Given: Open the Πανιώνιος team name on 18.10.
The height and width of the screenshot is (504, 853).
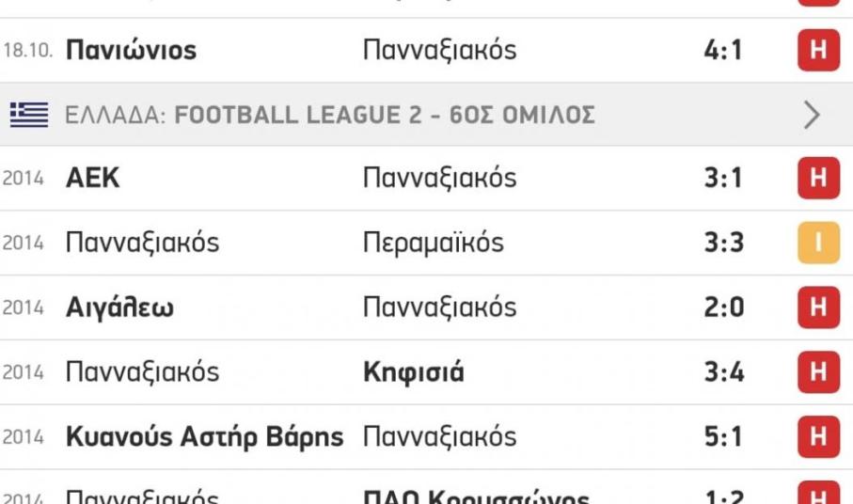Looking at the screenshot, I should tap(131, 50).
